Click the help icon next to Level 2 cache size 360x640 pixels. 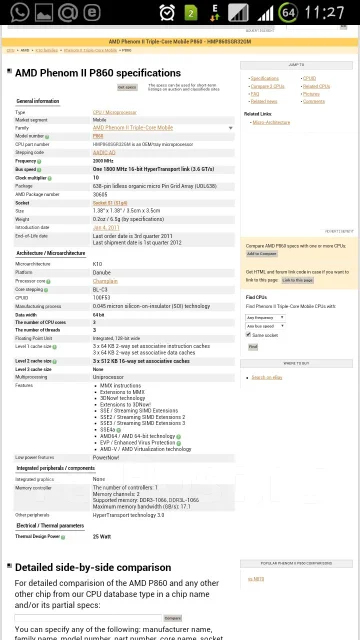pyautogui.click(x=54, y=362)
